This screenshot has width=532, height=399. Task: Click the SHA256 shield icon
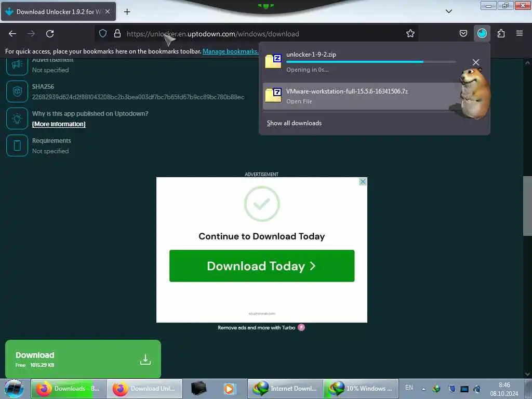point(17,91)
